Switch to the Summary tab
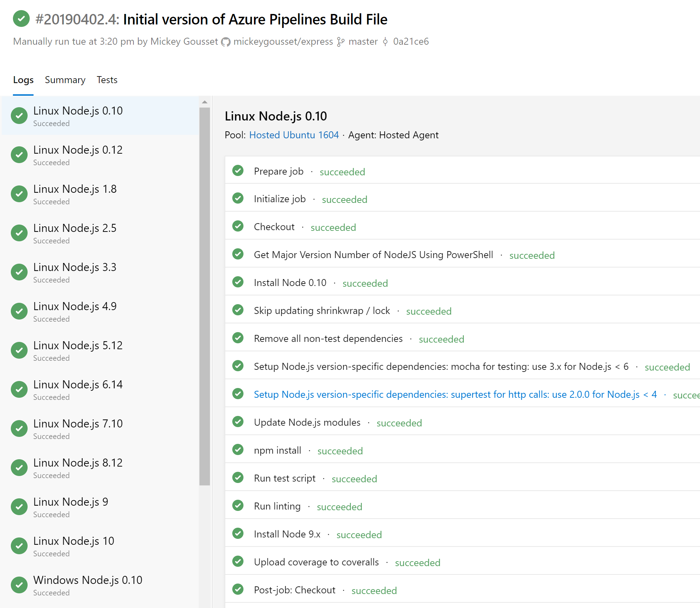The image size is (700, 608). 65,80
